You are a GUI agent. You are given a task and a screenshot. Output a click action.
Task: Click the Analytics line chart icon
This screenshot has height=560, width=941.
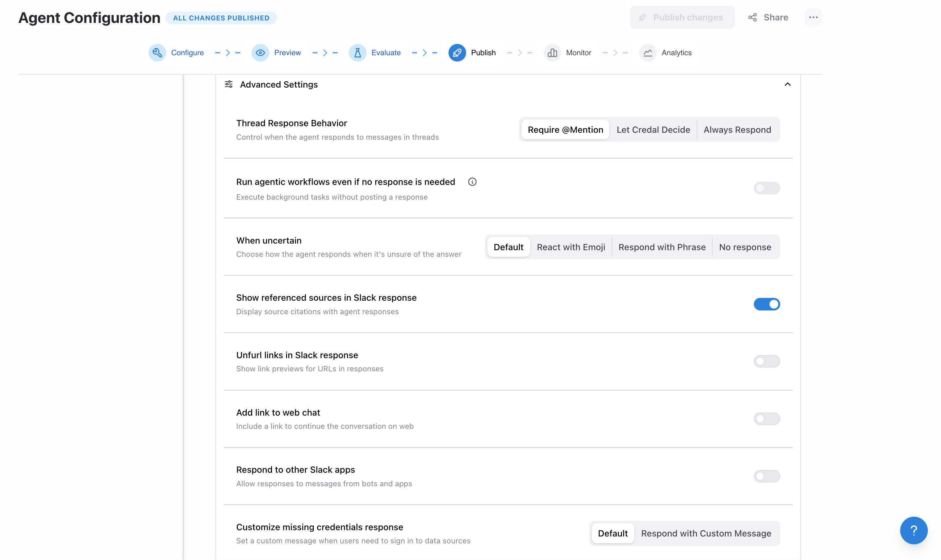[648, 53]
